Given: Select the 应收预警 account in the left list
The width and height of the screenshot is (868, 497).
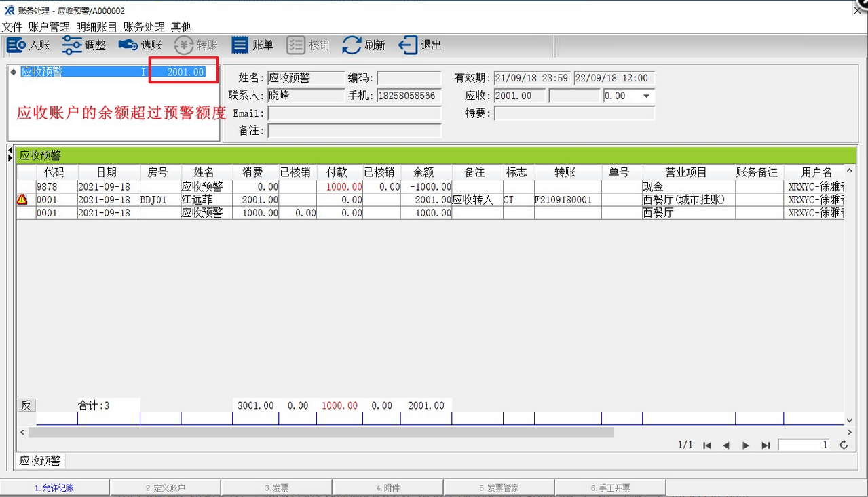Looking at the screenshot, I should pos(113,72).
